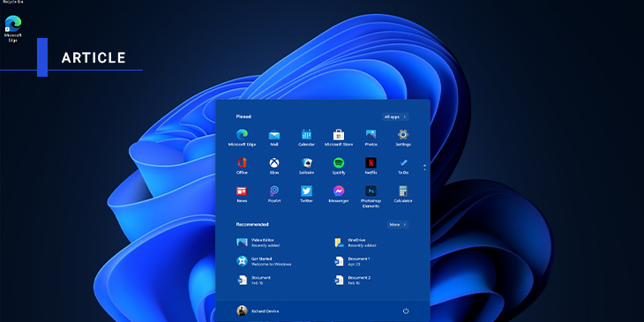
Task: Open the power options menu
Action: [406, 311]
